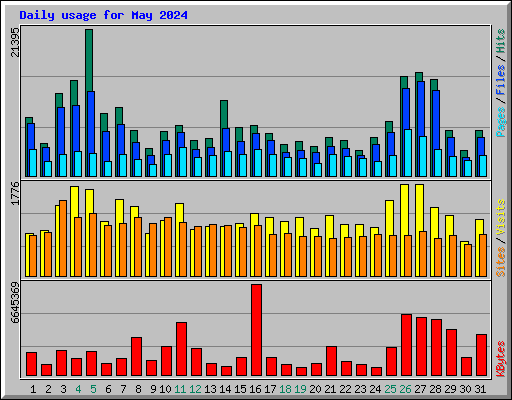This screenshot has height=400, width=512.
Task: Click the tallest green Hits bar on day 5
Action: (x=89, y=60)
